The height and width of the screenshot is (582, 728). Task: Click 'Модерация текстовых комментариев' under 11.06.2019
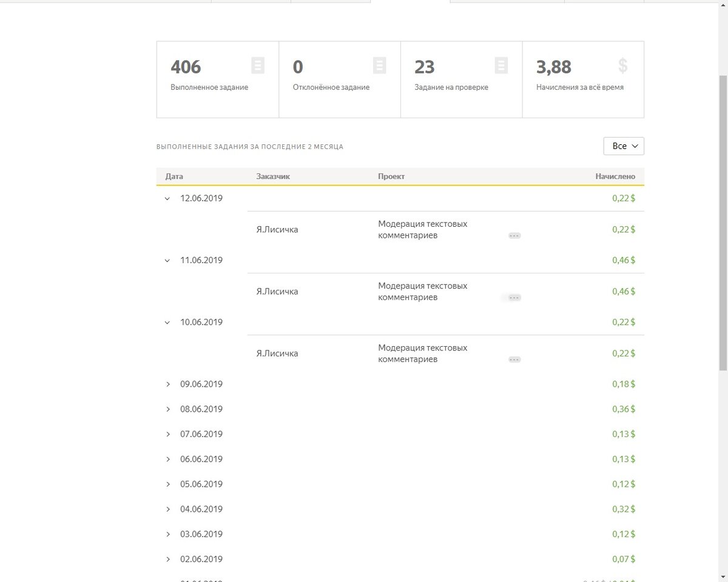point(423,292)
